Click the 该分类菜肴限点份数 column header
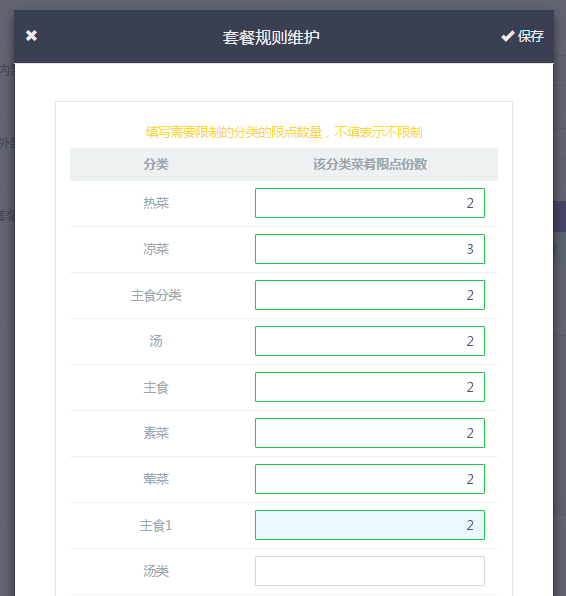Viewport: 566px width, 596px height. [370, 164]
